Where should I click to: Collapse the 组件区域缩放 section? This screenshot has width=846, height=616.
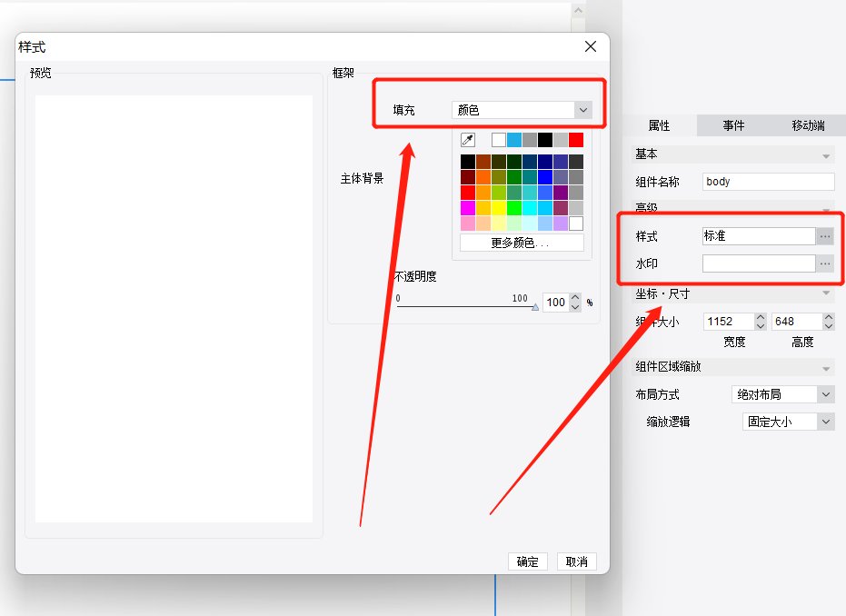(x=826, y=369)
